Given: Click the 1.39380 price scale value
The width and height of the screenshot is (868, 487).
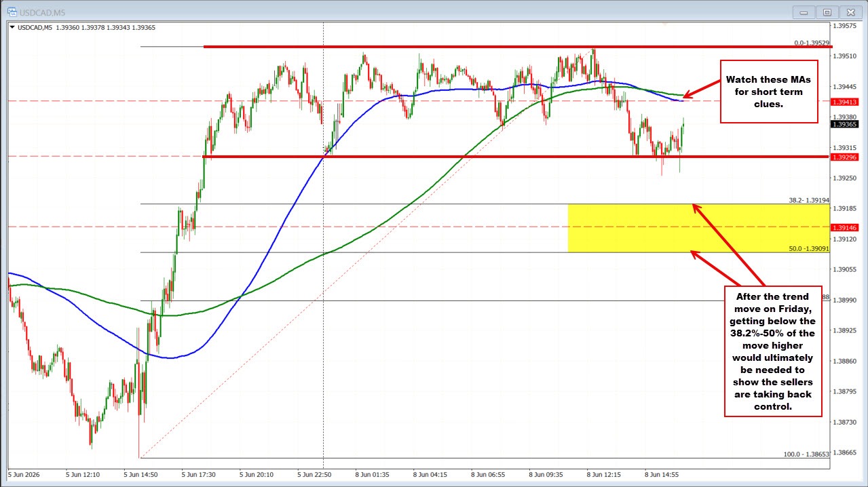Looking at the screenshot, I should click(846, 117).
